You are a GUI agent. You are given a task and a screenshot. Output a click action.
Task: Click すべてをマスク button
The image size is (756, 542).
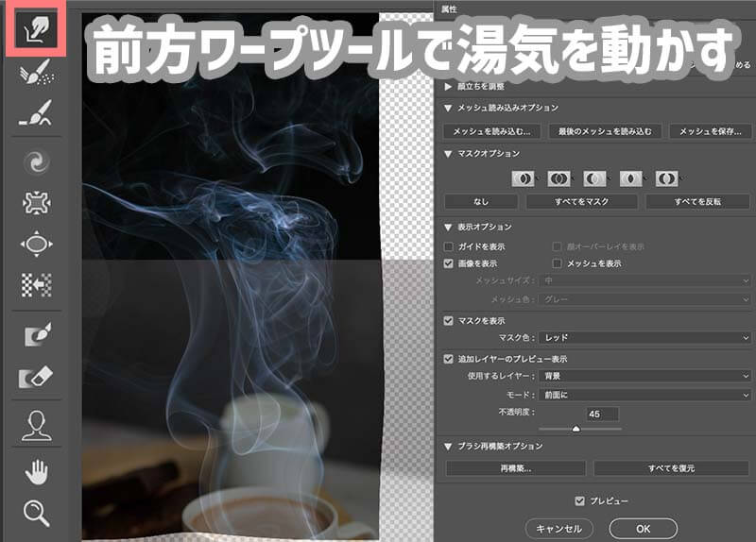coord(581,202)
